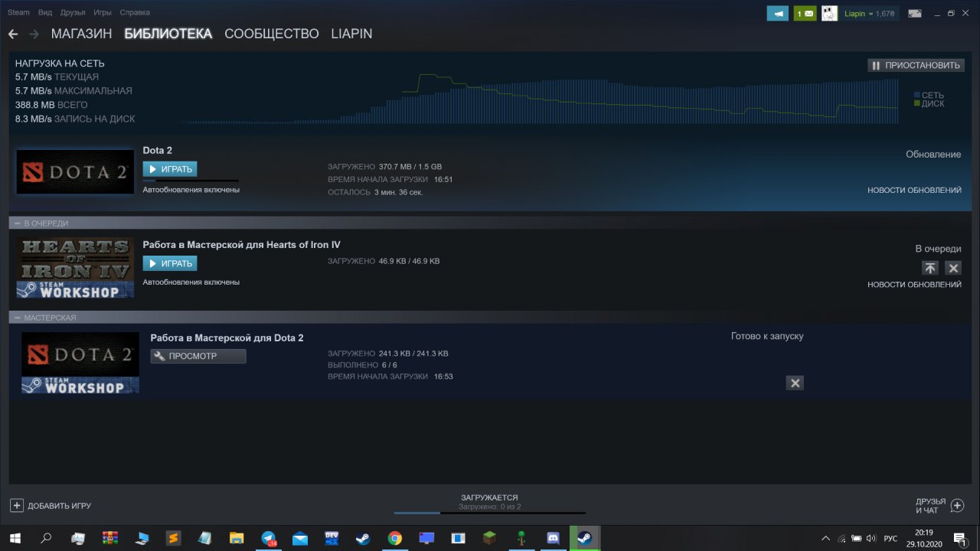This screenshot has height=551, width=980.
Task: Click the Dota 2 update progress bar
Action: tap(191, 181)
